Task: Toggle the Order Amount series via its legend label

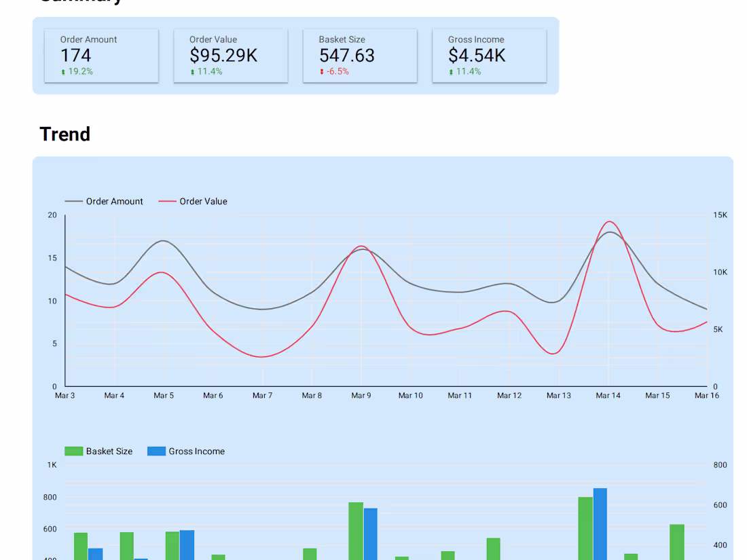Action: (115, 201)
